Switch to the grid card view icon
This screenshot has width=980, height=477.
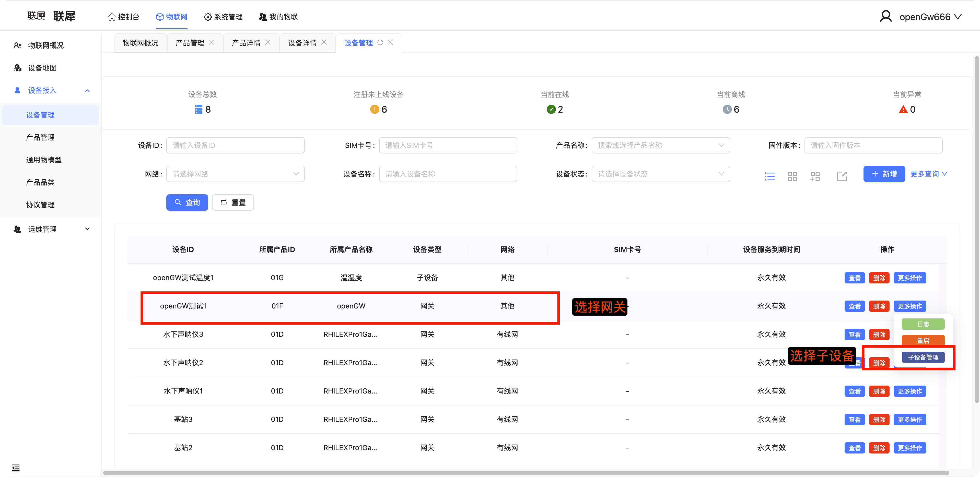pos(792,176)
